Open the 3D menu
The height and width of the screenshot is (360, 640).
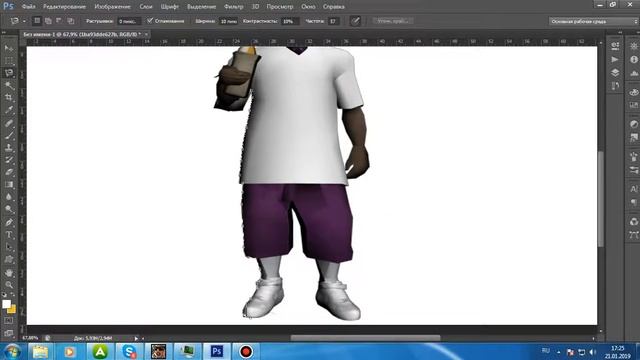coord(255,7)
